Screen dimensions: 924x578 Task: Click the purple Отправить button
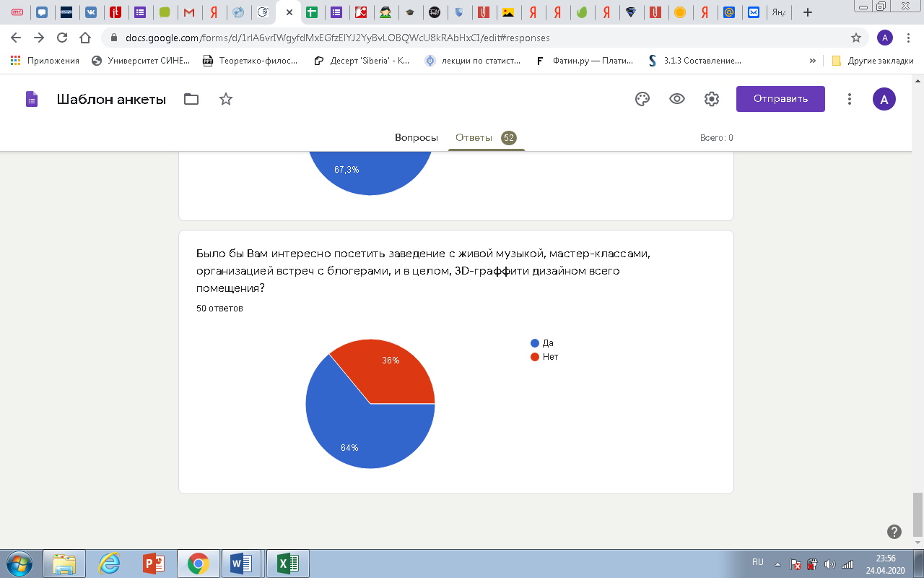coord(780,99)
